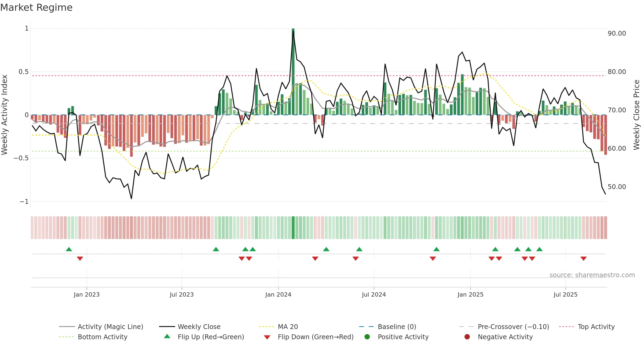Click the Market Regime chart title
The width and height of the screenshot is (644, 362).
(x=36, y=8)
